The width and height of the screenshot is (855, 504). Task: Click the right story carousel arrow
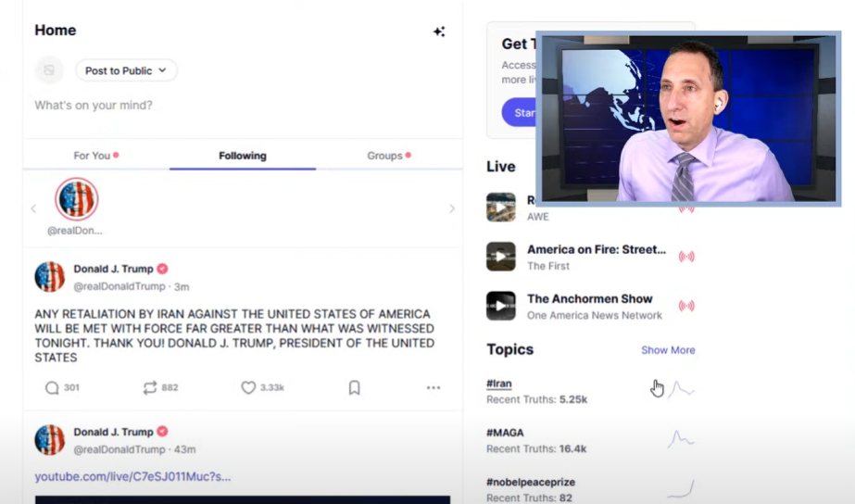coord(451,208)
